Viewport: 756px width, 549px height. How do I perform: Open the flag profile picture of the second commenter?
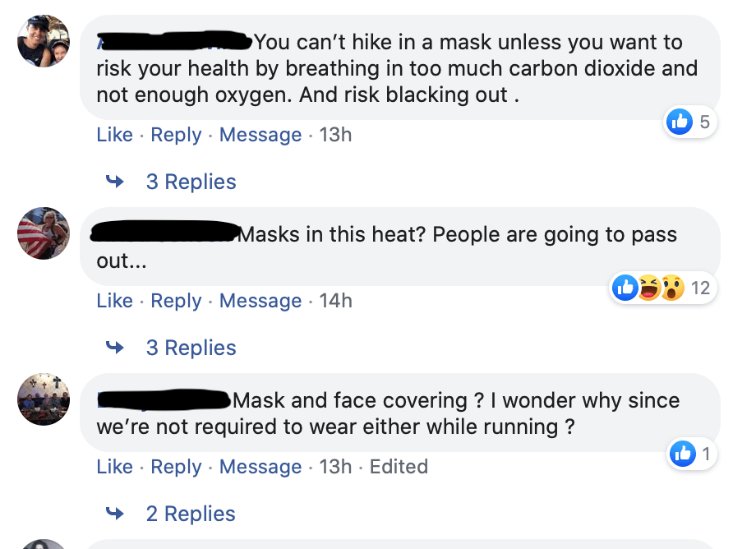click(44, 233)
